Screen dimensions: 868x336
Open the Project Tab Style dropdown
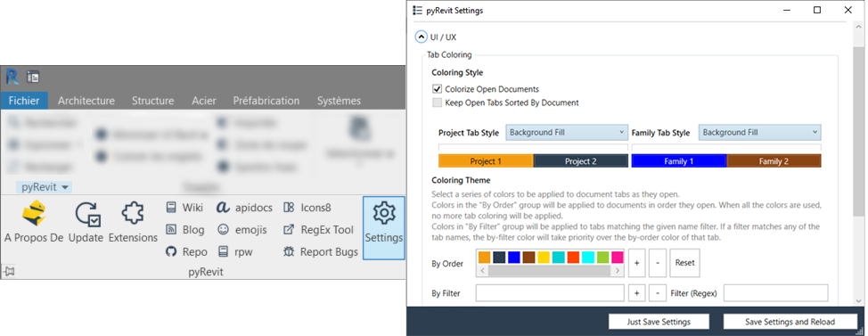click(566, 132)
